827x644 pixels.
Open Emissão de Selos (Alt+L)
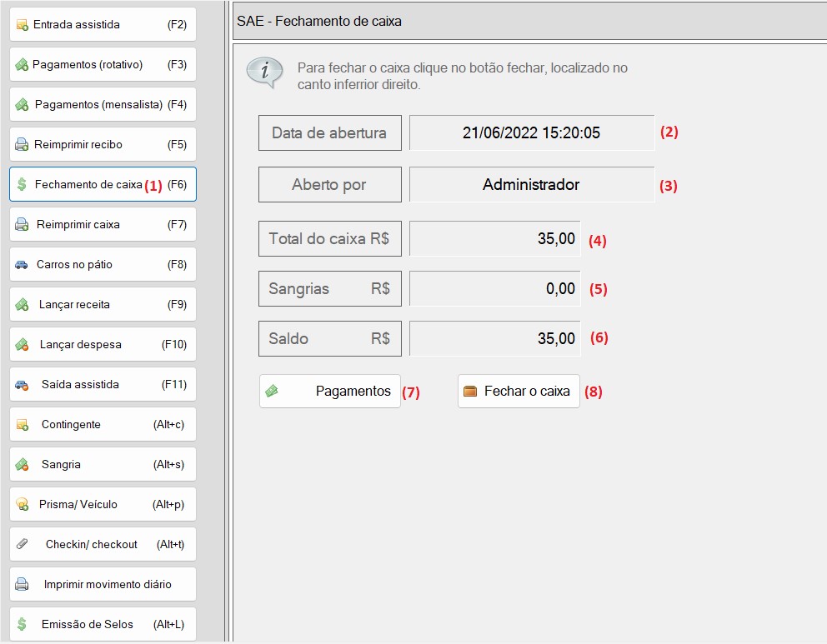click(103, 625)
